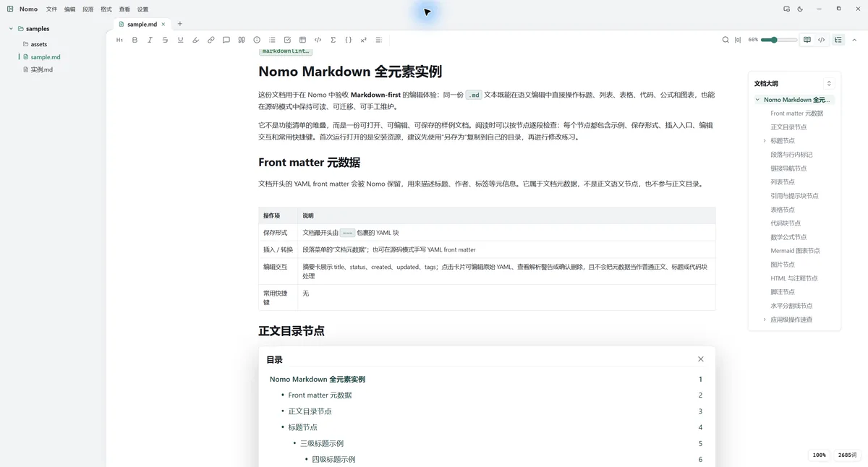Close the 目录 panel
This screenshot has height=467, width=868.
(x=700, y=359)
